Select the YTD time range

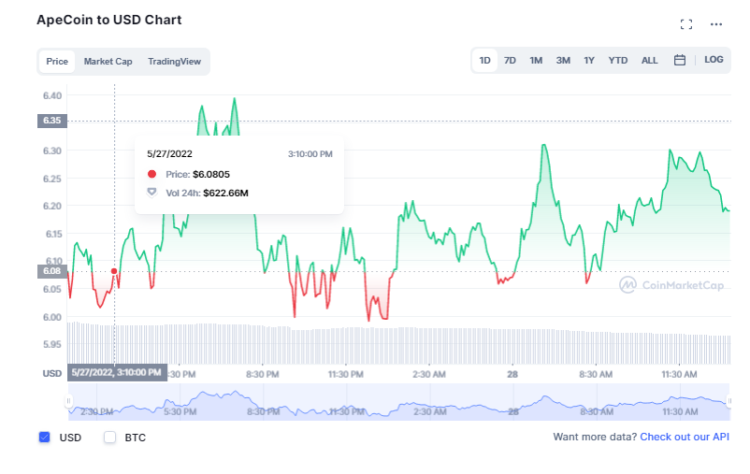point(618,60)
